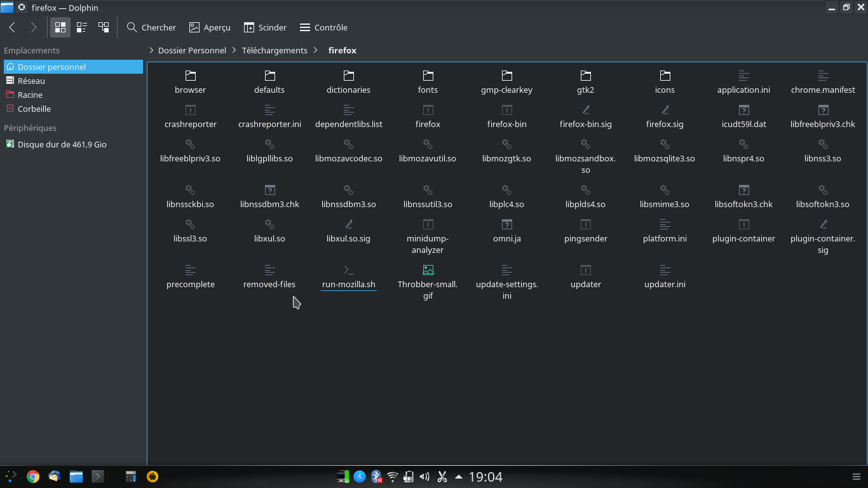Switch to icons view mode
This screenshot has height=488, width=868.
[60, 27]
